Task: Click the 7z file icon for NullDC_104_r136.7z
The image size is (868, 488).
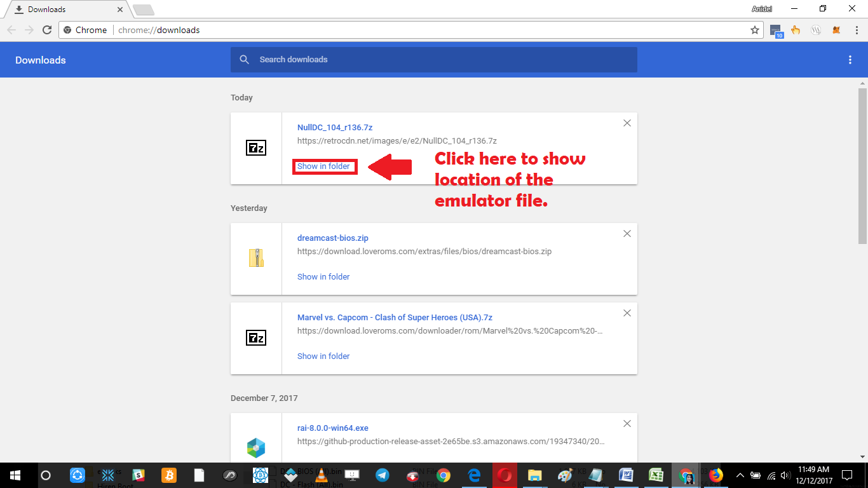Action: tap(256, 149)
